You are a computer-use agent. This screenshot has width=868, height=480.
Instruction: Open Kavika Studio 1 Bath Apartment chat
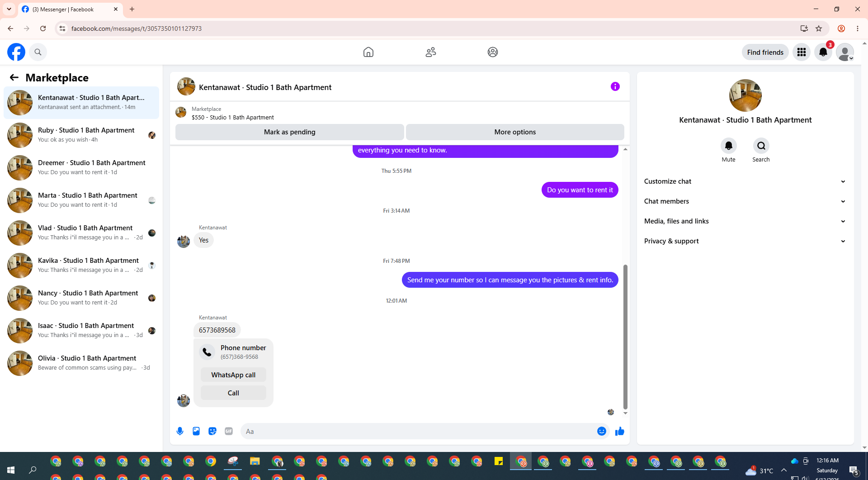pos(81,266)
